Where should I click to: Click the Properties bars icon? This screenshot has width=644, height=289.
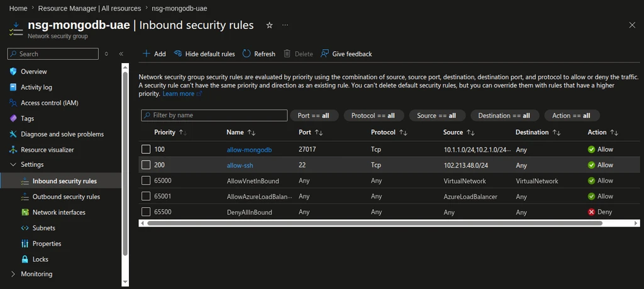25,244
